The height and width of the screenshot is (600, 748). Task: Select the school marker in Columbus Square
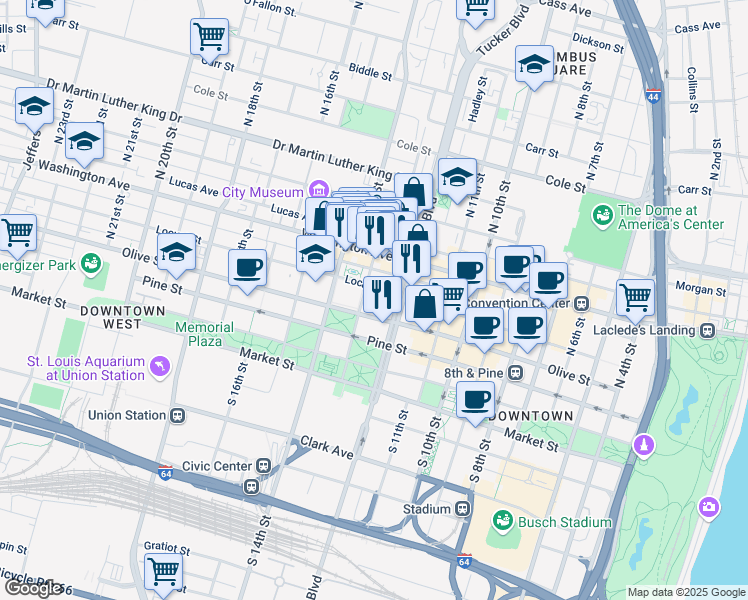pos(534,67)
